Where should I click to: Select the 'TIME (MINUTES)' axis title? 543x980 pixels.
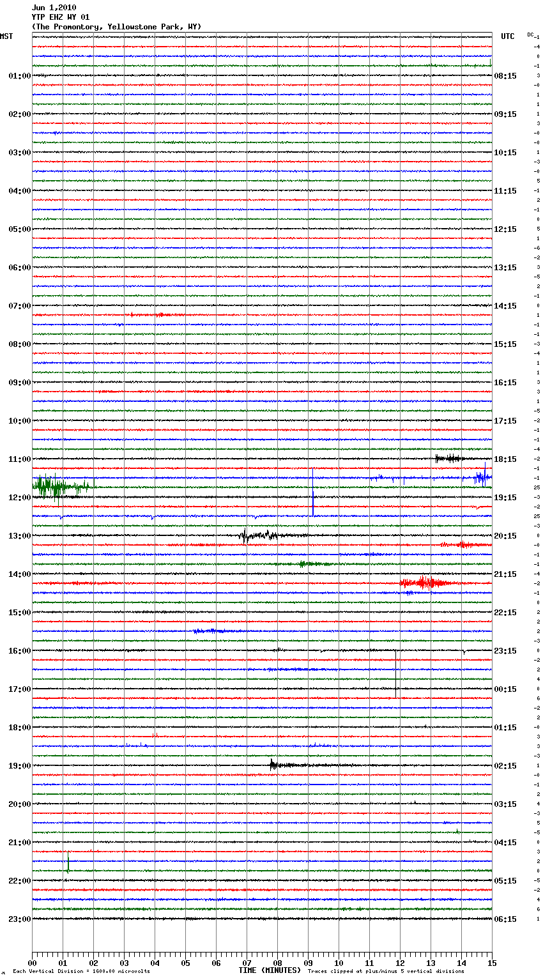[x=270, y=970]
